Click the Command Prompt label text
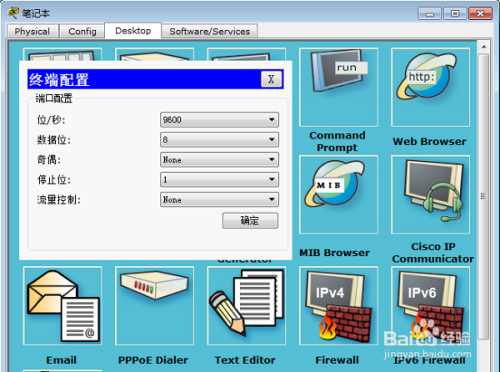The image size is (500, 372). [x=337, y=141]
